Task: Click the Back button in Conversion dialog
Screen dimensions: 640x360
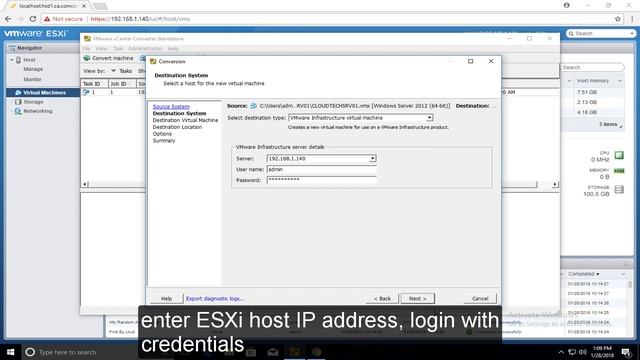Action: coord(382,298)
